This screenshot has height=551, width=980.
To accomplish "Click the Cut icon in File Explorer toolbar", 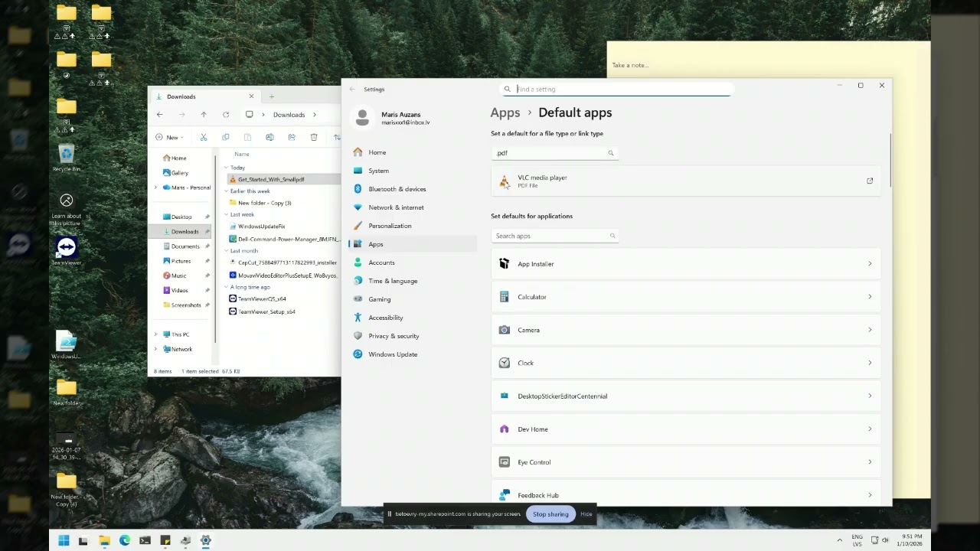I will coord(204,138).
